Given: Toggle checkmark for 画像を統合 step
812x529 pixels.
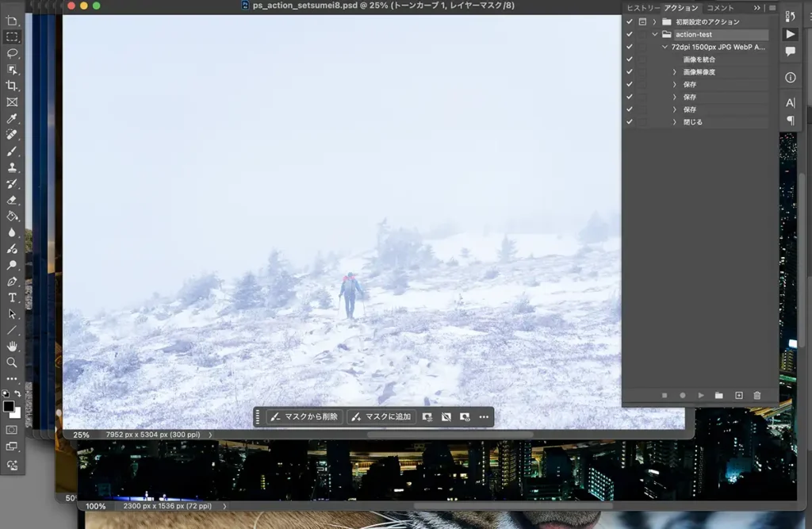Looking at the screenshot, I should (x=630, y=59).
